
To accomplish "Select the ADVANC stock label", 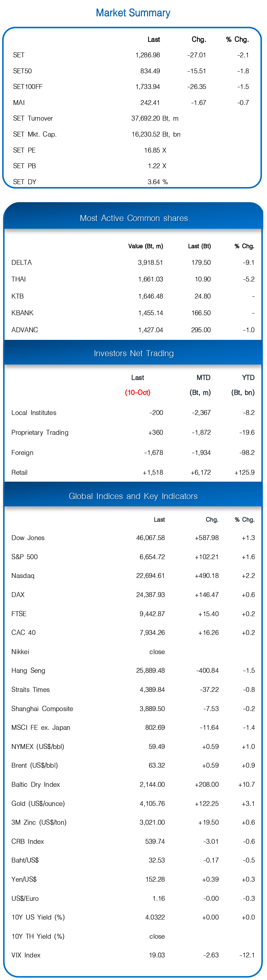I will 24,330.
